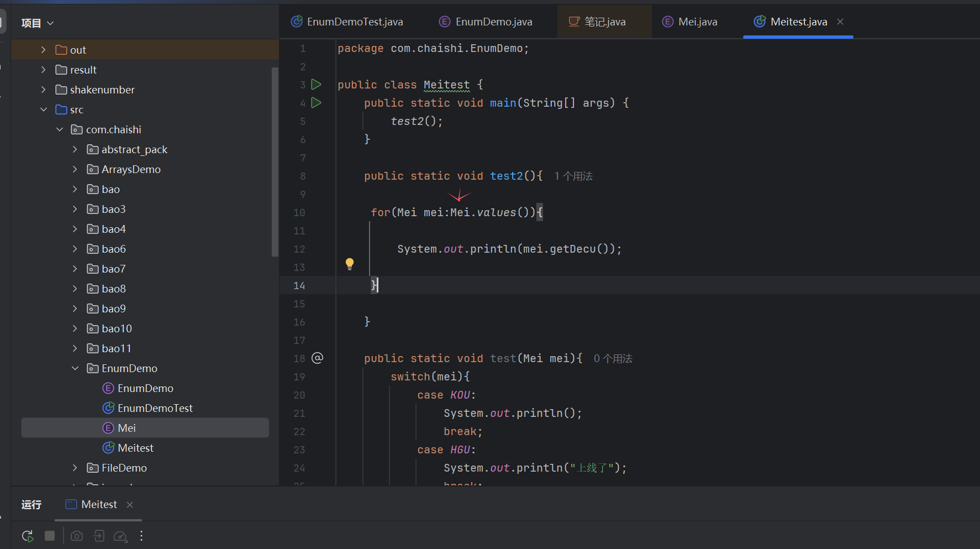The width and height of the screenshot is (980, 549).
Task: Click the package declaration on line 1
Action: (x=433, y=48)
